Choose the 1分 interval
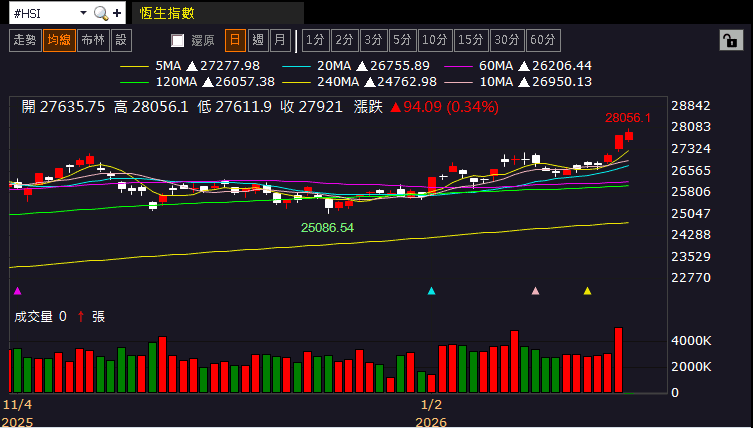Viewport: 753px width, 428px height. coord(316,40)
